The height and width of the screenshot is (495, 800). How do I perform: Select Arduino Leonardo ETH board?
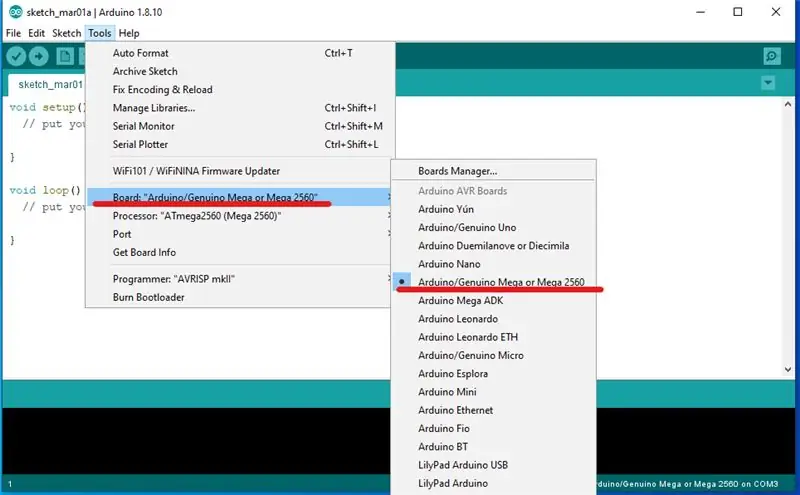493,337
